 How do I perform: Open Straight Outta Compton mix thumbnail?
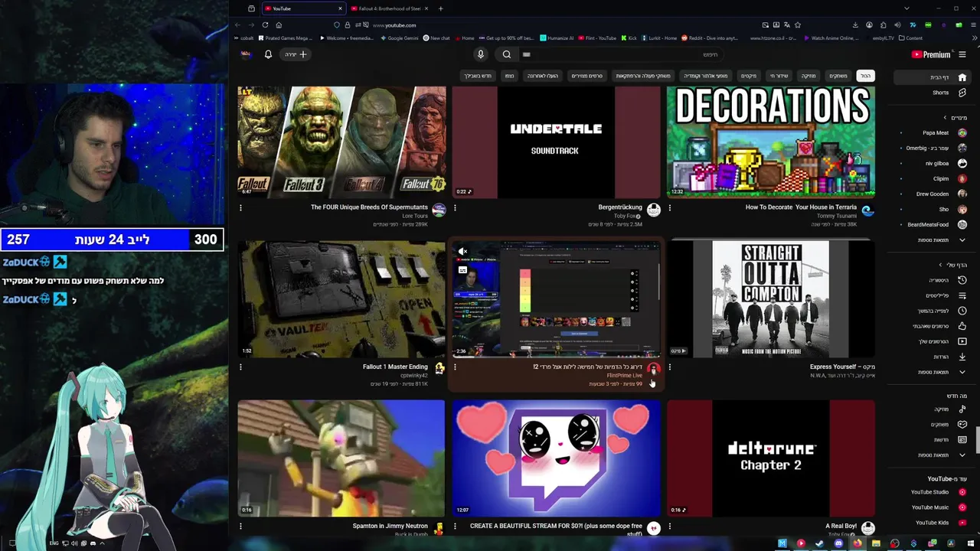(x=771, y=299)
